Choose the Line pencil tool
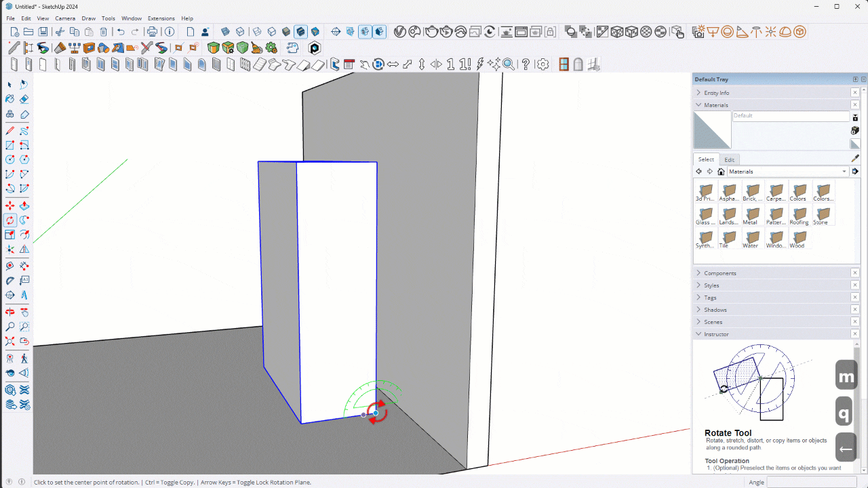 9,131
